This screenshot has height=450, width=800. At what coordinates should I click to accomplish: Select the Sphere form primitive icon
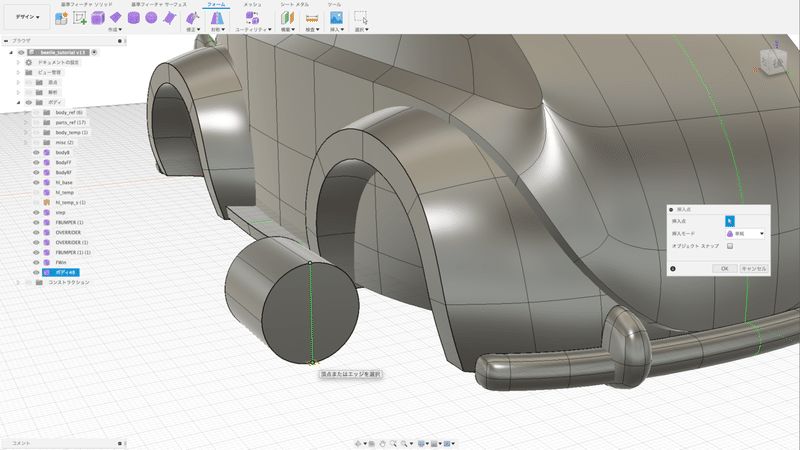(x=151, y=17)
